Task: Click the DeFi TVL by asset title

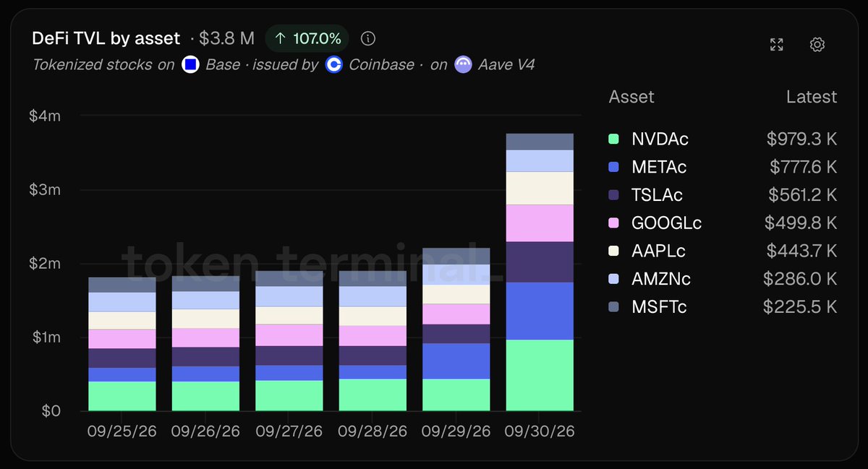Action: point(107,38)
